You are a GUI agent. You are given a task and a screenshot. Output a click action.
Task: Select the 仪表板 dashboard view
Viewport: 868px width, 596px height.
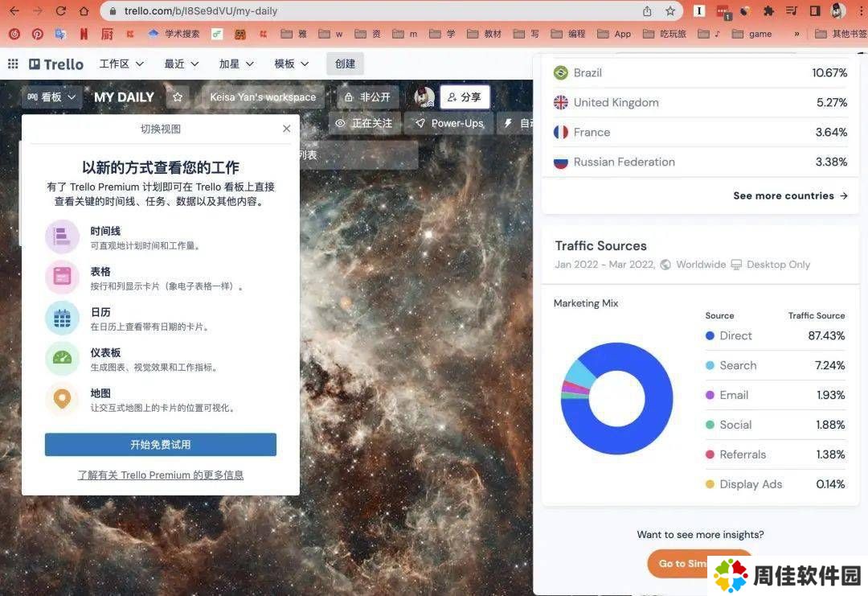[x=161, y=359]
